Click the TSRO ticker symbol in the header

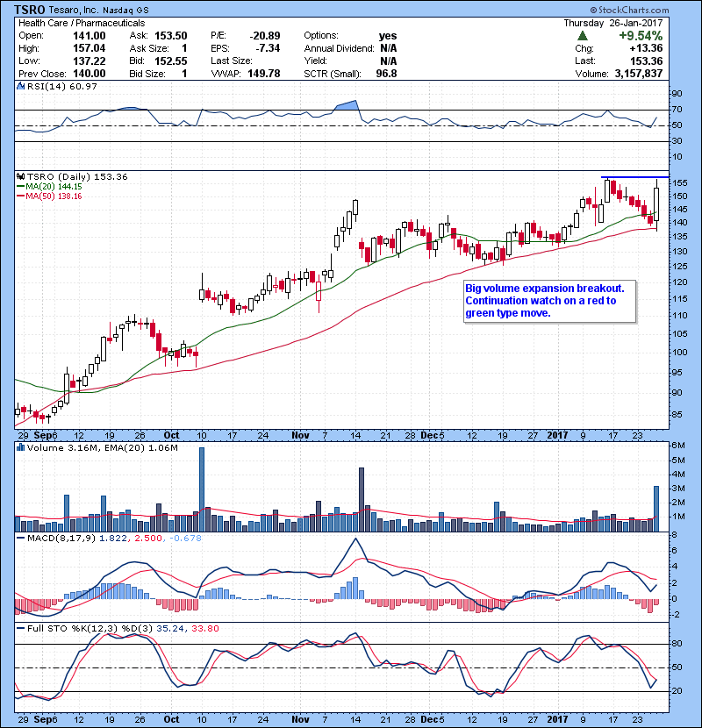click(x=30, y=10)
